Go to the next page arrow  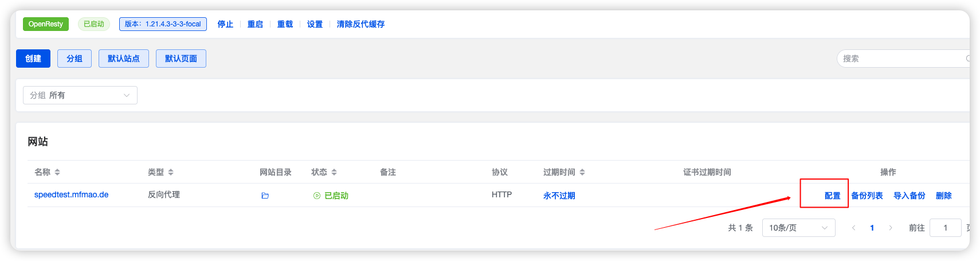[890, 228]
